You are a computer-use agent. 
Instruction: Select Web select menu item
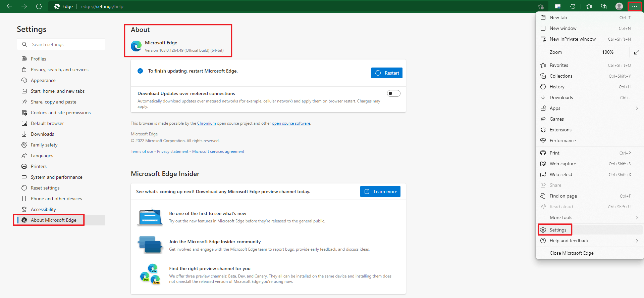click(589, 174)
